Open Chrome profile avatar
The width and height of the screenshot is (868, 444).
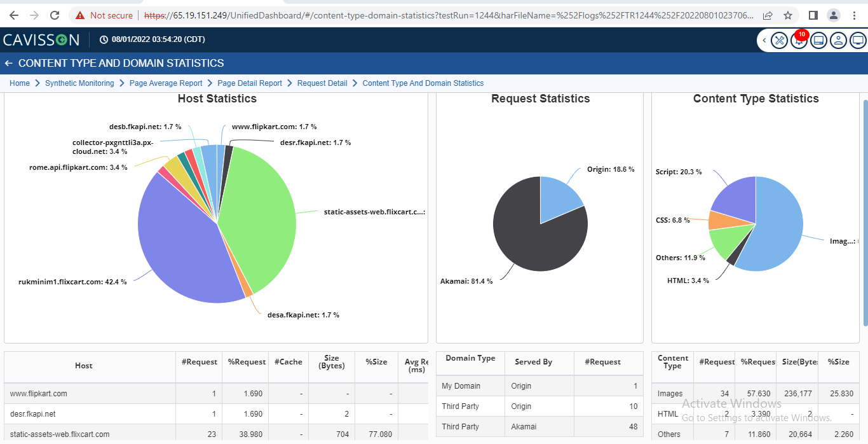pyautogui.click(x=834, y=15)
